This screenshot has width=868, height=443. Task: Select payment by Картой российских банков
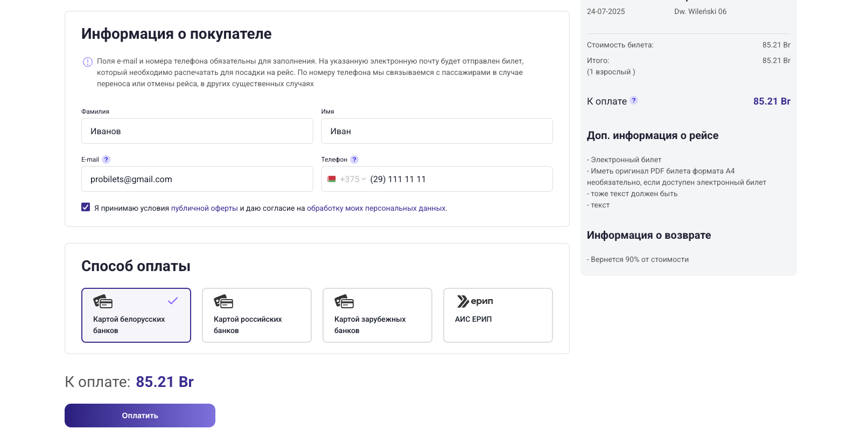click(256, 315)
